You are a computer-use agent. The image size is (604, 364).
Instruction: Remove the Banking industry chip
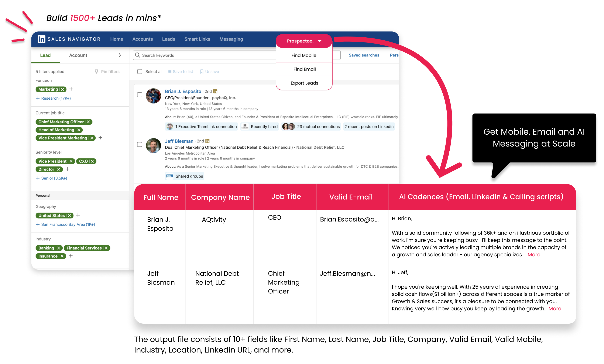tap(59, 248)
